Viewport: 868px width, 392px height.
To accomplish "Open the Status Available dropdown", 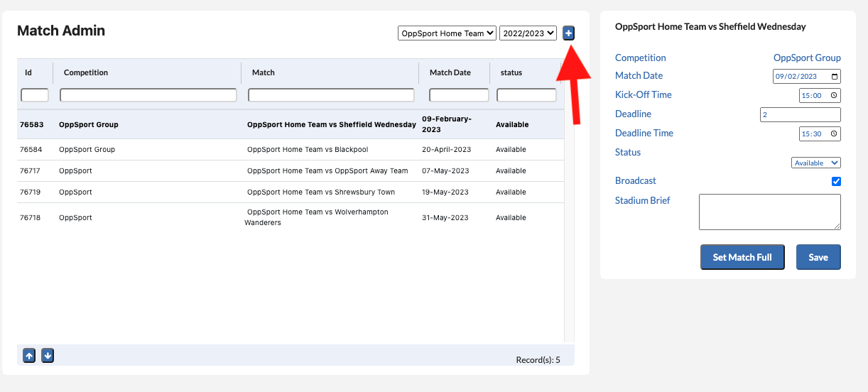I will 816,163.
